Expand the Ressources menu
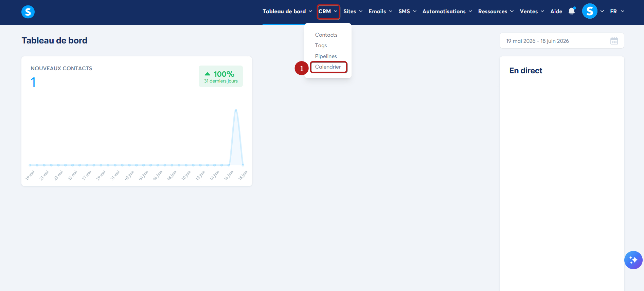The image size is (644, 291). [x=496, y=11]
